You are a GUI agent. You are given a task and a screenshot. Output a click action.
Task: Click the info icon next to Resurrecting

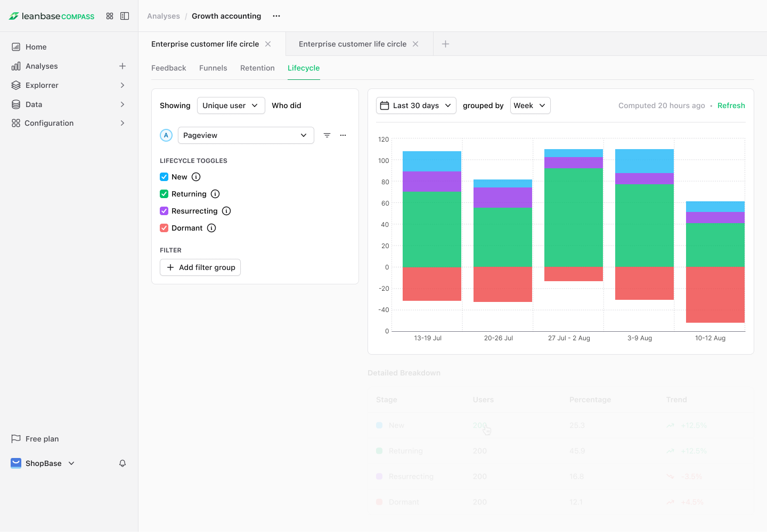coord(226,211)
